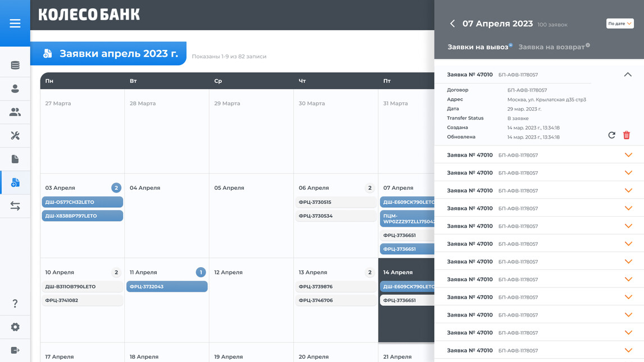This screenshot has height=362, width=644.
Task: Open request ПЦМ-WP0ZZZ97ZLL175042
Action: pyautogui.click(x=407, y=218)
